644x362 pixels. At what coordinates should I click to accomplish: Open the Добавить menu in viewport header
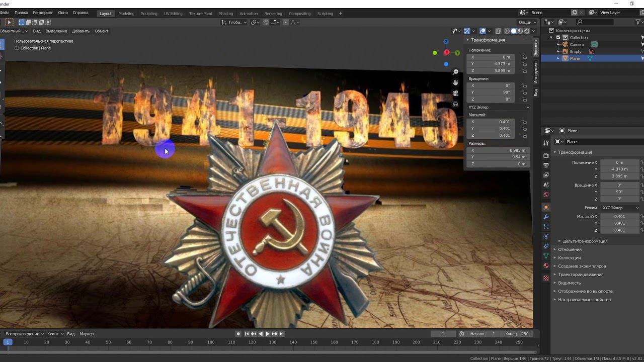pos(80,31)
